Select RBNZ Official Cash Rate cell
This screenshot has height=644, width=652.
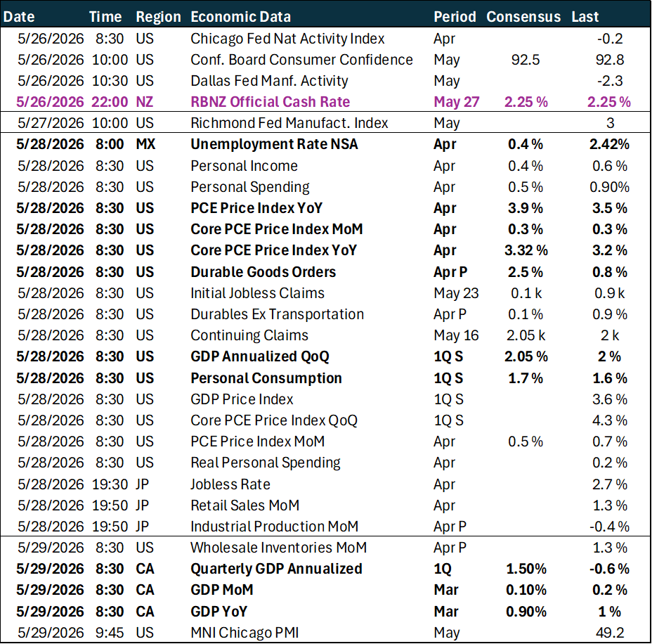(x=270, y=102)
